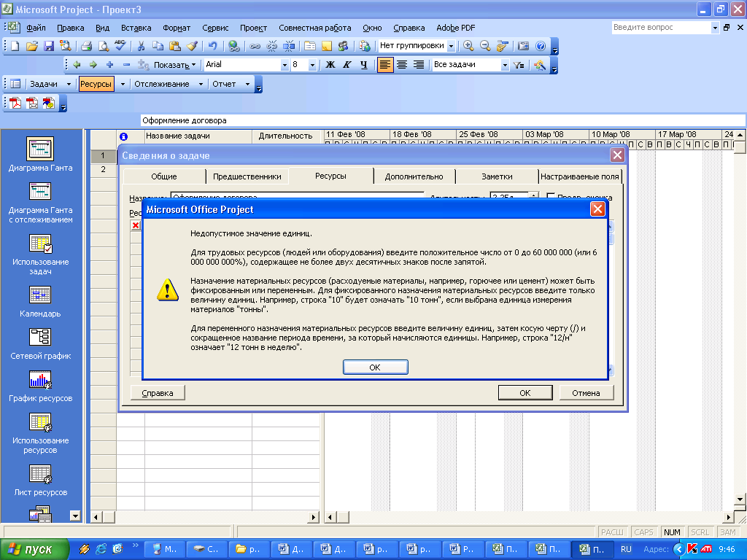Click the AutoFilter icon

519,65
